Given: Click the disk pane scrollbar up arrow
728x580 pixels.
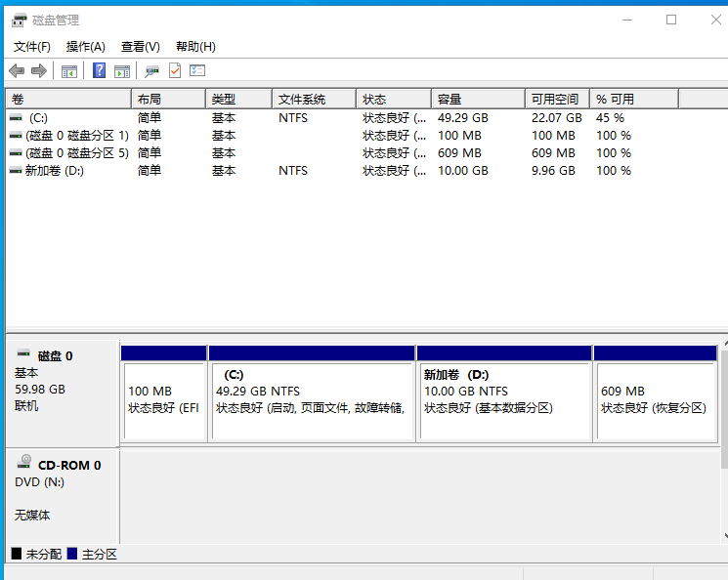Looking at the screenshot, I should (725, 344).
